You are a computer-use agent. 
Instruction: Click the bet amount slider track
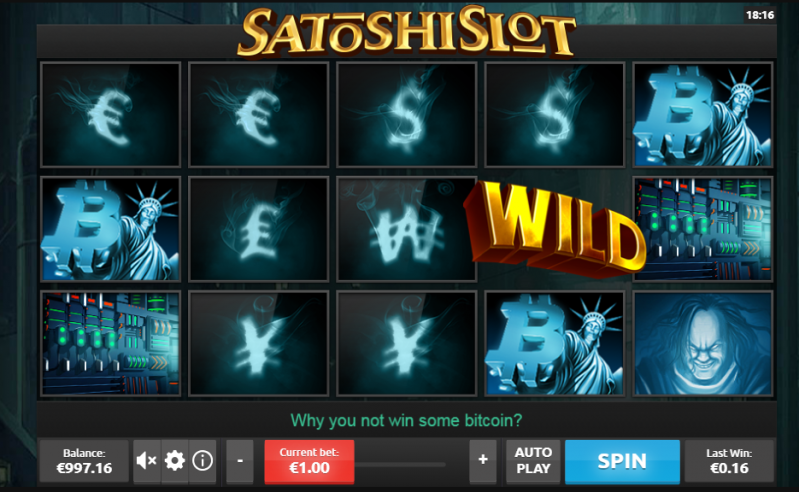click(400, 464)
